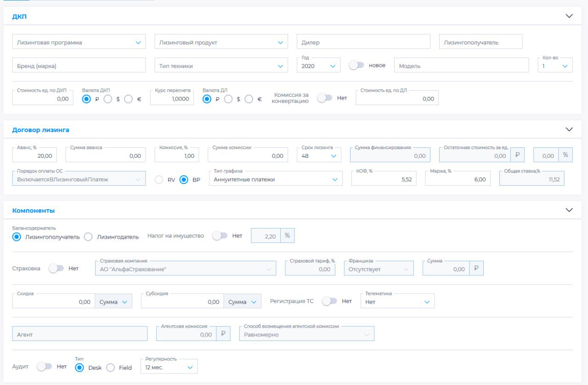Click the Аванс, % field

(34, 156)
